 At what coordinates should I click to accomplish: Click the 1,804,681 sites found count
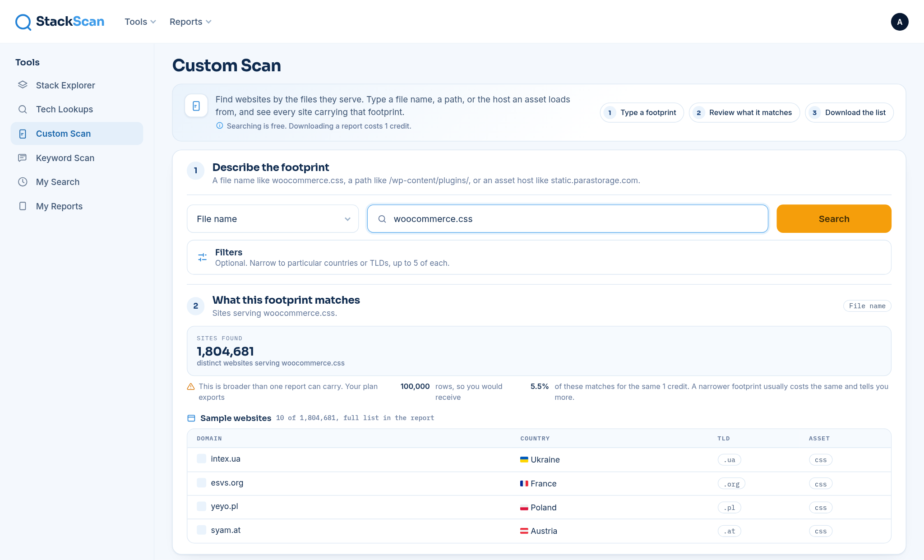(225, 351)
